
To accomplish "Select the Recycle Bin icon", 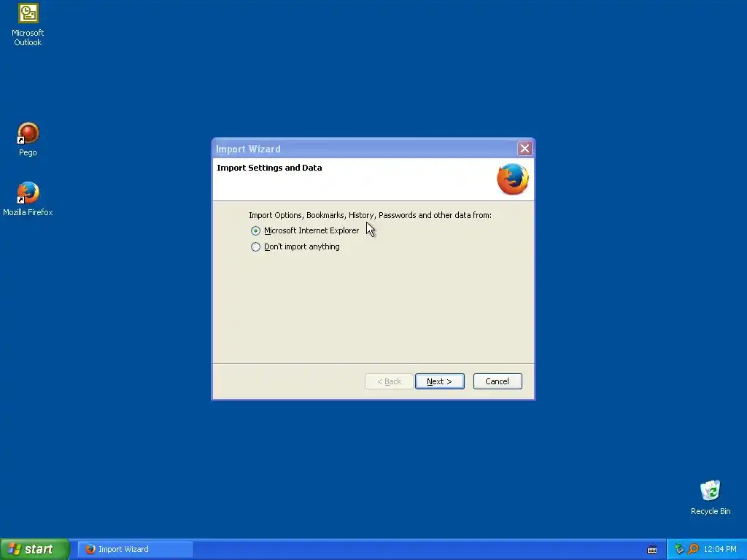I will tap(711, 497).
